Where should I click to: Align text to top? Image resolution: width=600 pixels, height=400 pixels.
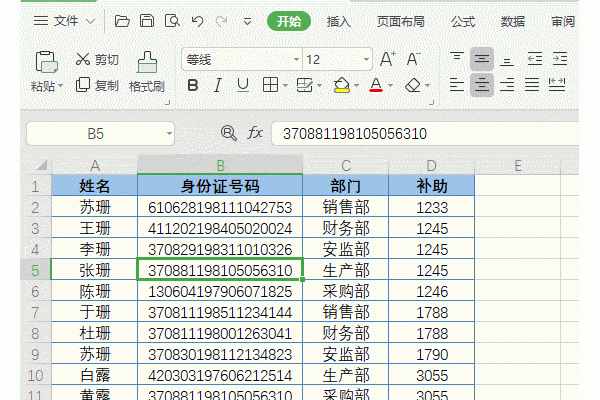(457, 59)
